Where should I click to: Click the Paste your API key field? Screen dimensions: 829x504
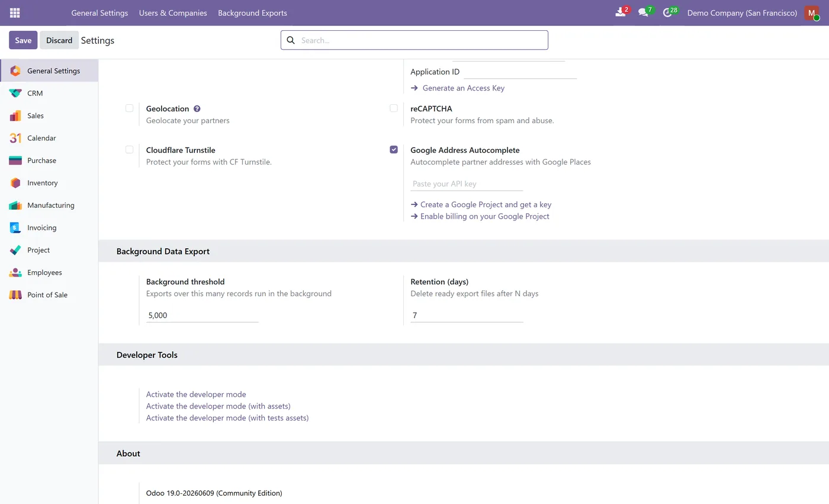click(x=467, y=184)
